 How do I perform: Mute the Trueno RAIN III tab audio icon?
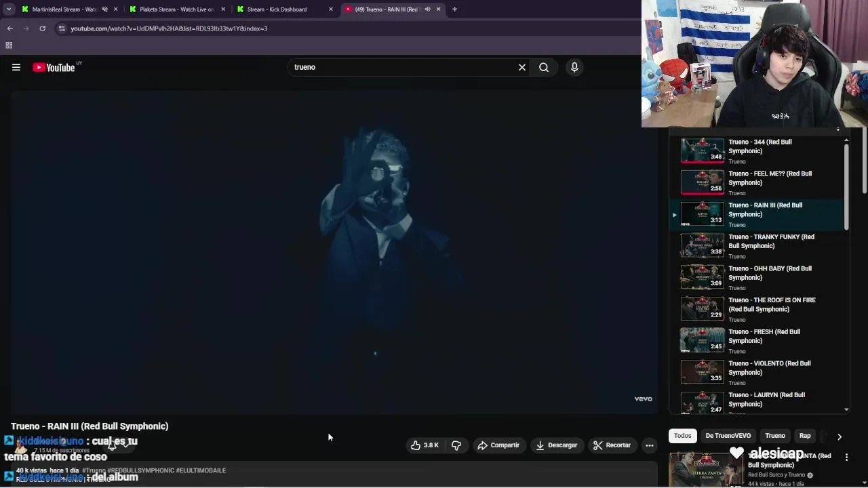click(x=427, y=9)
